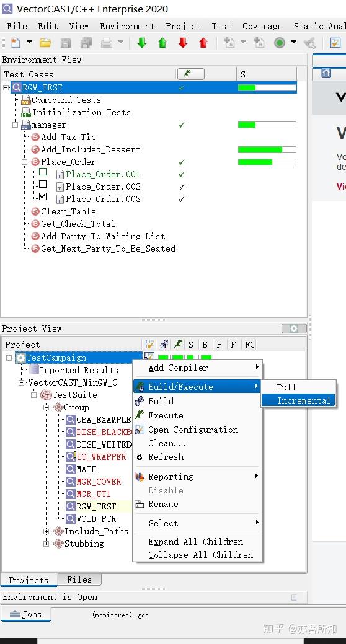Check the Place_Order.001 test case checkbox

(43, 172)
